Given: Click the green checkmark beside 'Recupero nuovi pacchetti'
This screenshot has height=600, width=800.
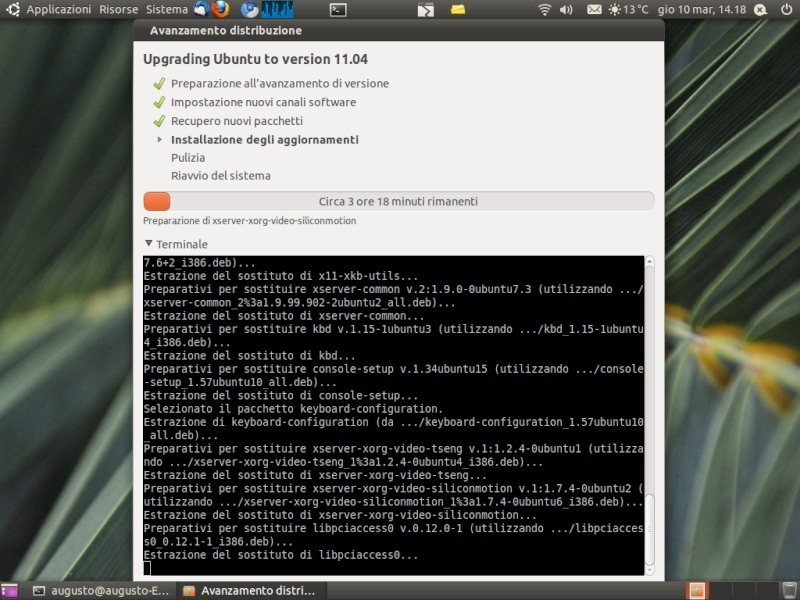Looking at the screenshot, I should click(x=160, y=121).
